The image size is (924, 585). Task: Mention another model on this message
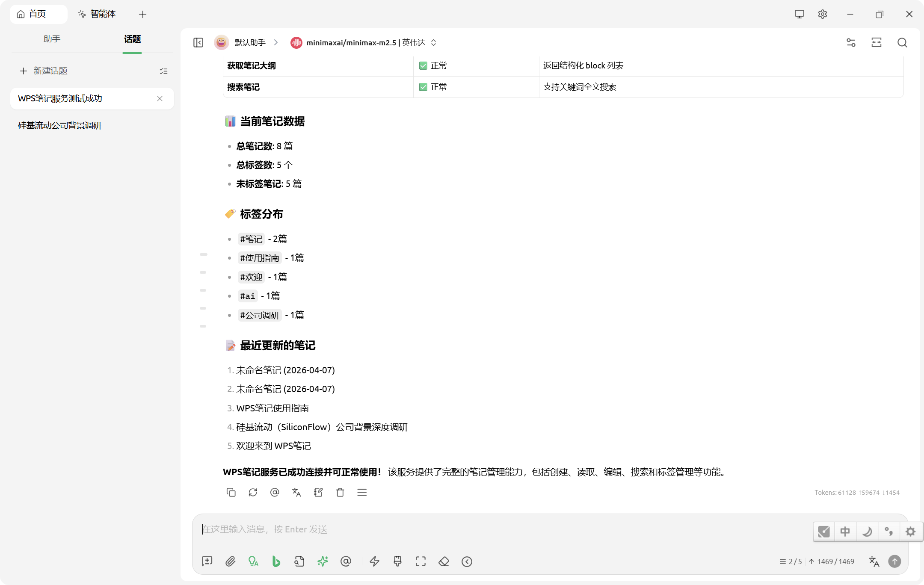pos(275,493)
